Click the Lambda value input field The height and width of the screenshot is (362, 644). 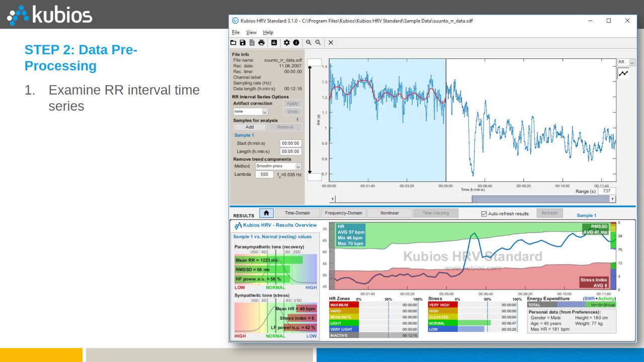(264, 174)
